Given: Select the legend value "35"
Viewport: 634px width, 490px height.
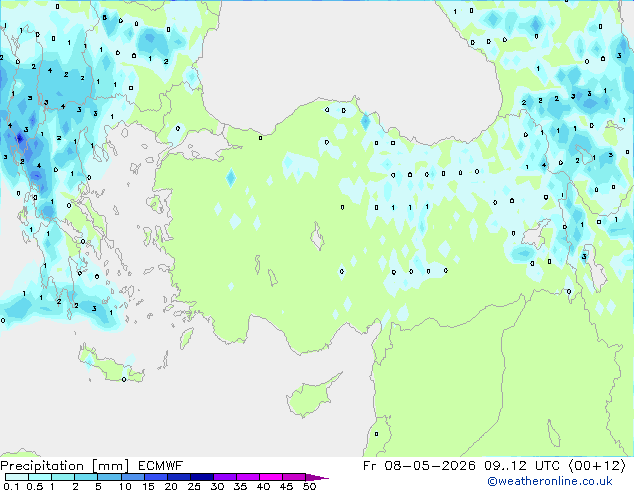Looking at the screenshot, I should tap(240, 486).
